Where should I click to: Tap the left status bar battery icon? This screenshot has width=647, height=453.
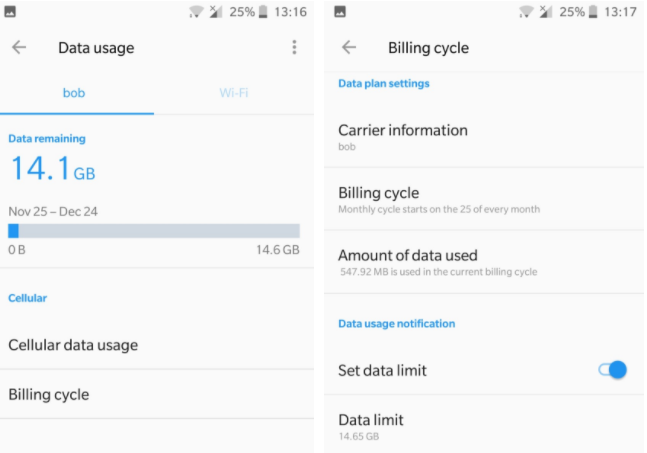pos(263,12)
